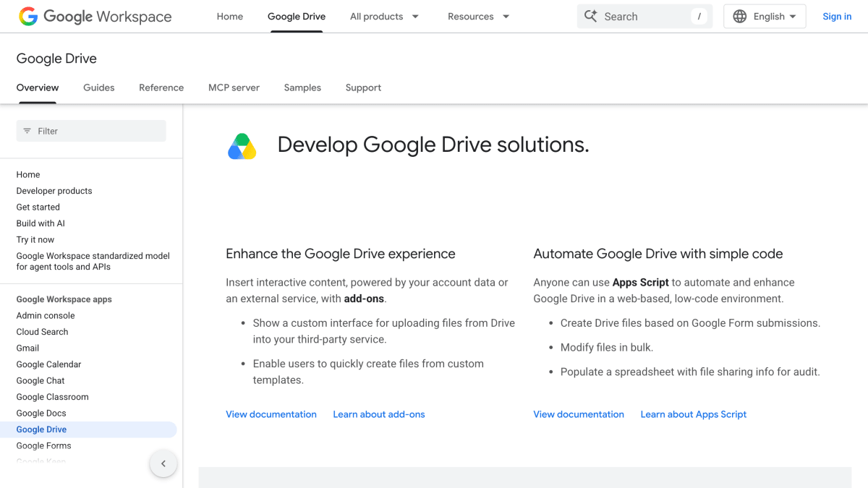Open Google Workspace standardized model sidebar link
868x488 pixels.
(93, 261)
